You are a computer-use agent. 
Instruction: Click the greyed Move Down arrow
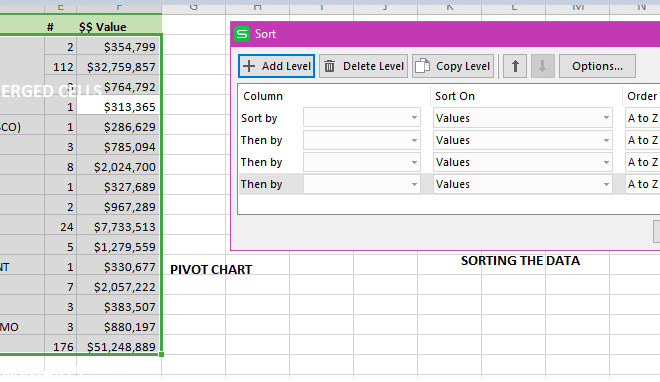[542, 66]
